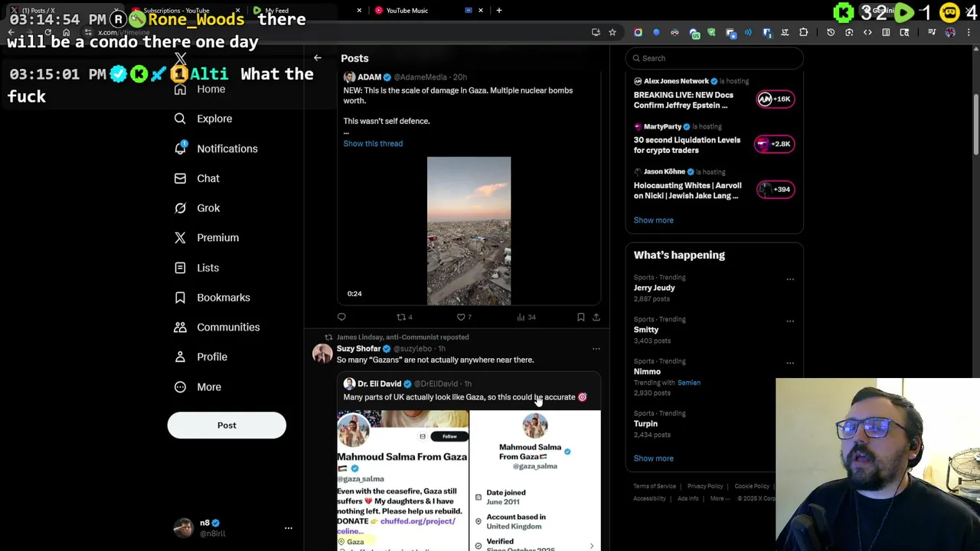View analytics on the ADAM post
This screenshot has width=980, height=551.
[x=526, y=317]
